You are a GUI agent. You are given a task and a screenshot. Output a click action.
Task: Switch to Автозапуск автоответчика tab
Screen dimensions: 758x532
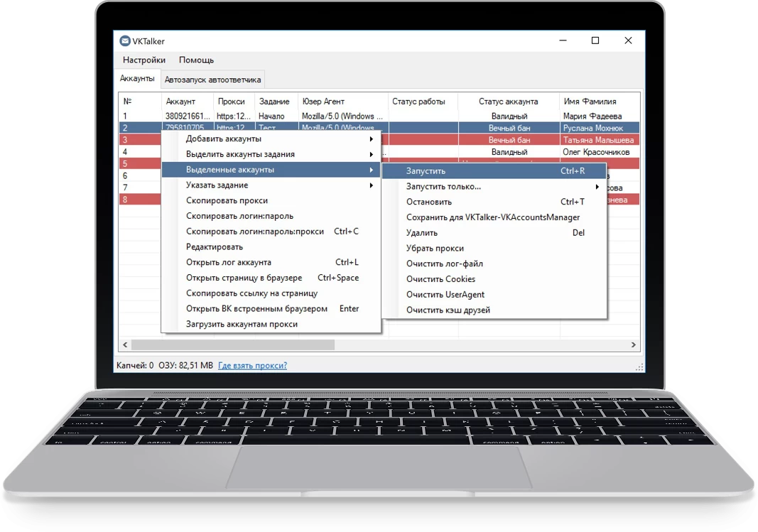coord(212,80)
